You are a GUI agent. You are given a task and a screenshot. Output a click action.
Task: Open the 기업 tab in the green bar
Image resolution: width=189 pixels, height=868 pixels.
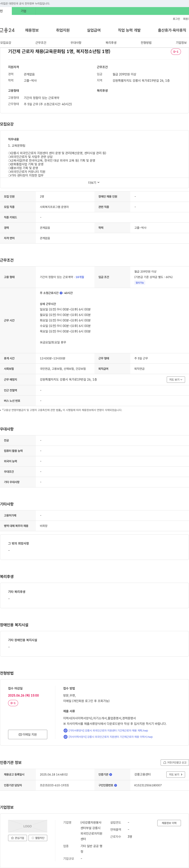[x=23, y=11]
